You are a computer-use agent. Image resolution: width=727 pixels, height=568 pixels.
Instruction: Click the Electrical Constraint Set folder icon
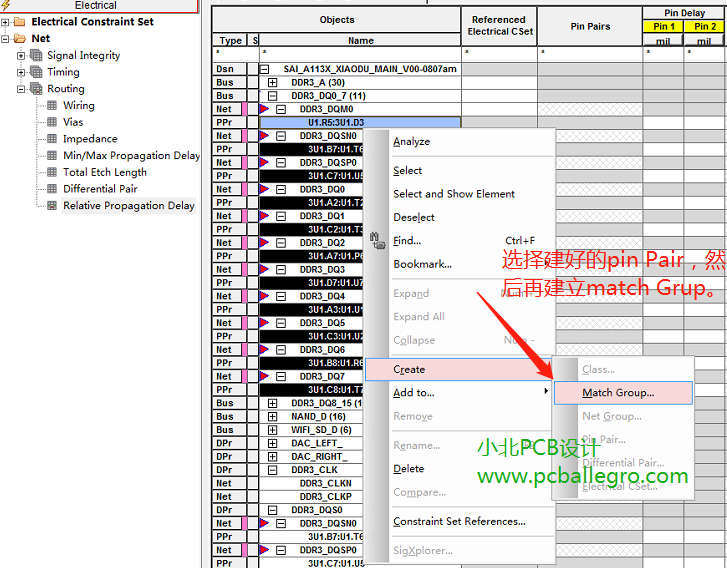tap(20, 22)
